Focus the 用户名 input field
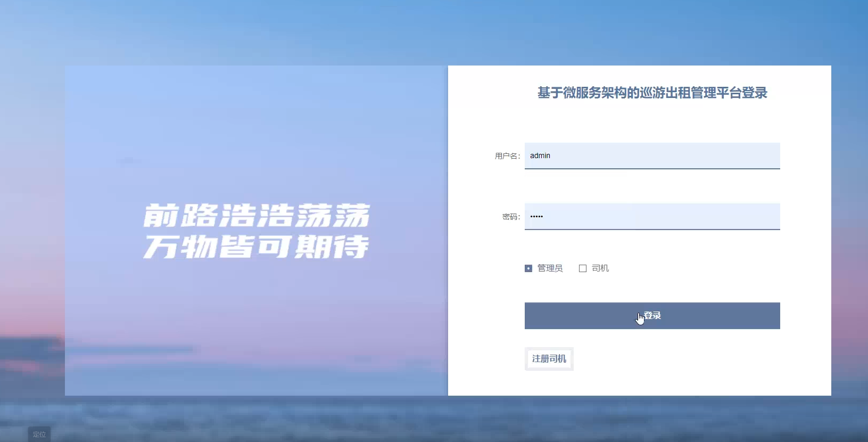 652,155
